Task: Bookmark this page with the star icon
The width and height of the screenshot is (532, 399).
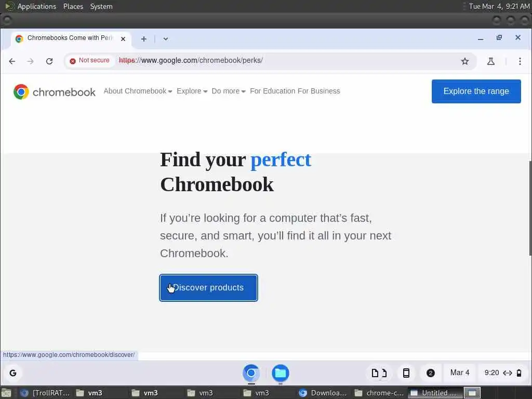Action: coord(465,61)
